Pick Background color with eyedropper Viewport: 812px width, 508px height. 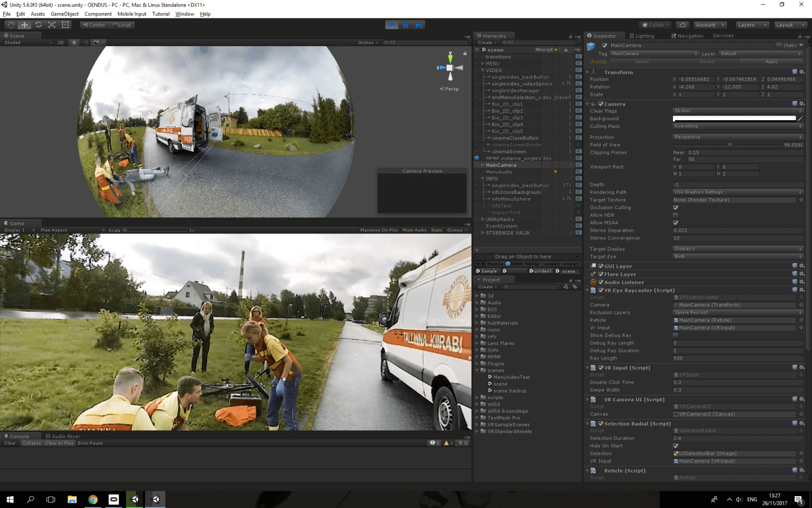click(800, 119)
